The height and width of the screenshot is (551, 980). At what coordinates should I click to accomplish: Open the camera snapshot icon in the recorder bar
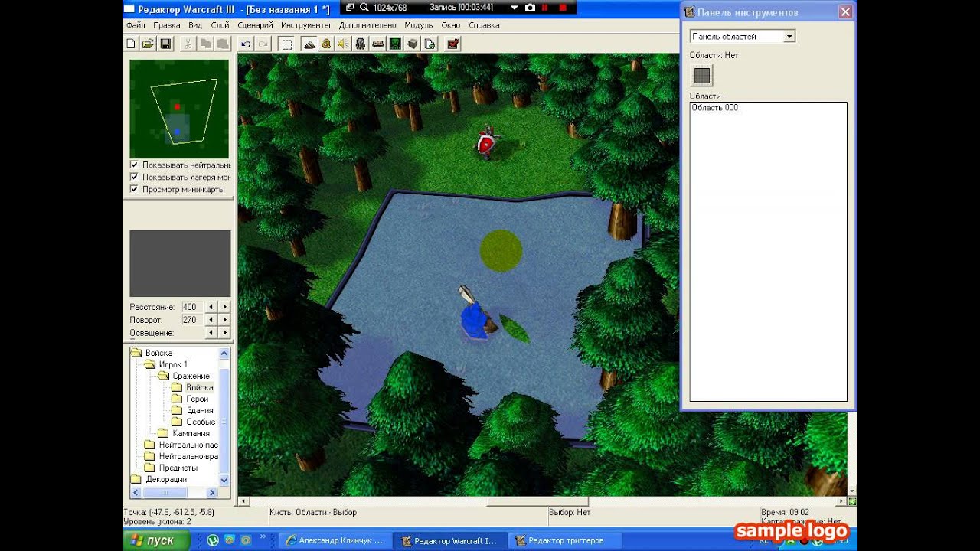530,8
